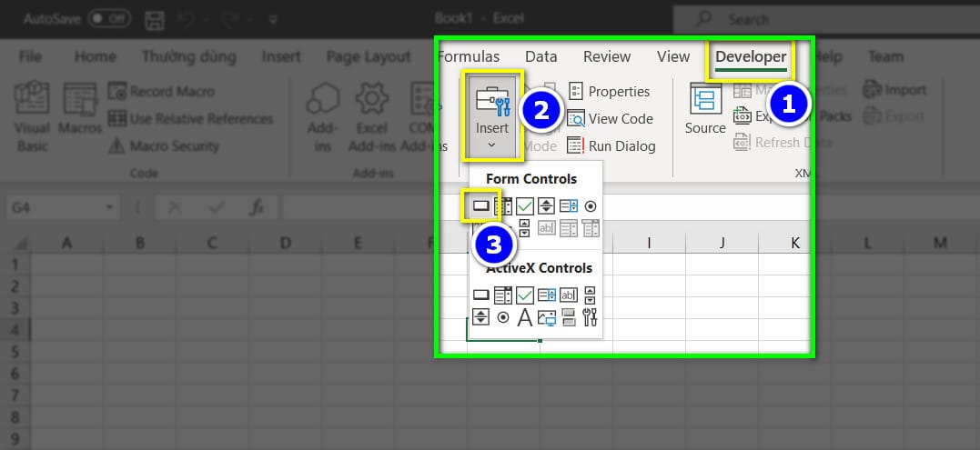The image size is (980, 450).
Task: Click Record Macro
Action: tap(161, 92)
